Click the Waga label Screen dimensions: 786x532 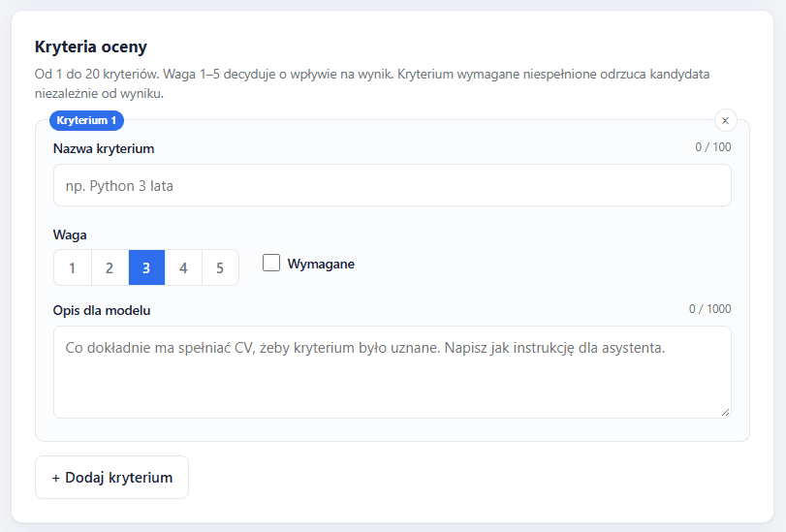pos(70,235)
